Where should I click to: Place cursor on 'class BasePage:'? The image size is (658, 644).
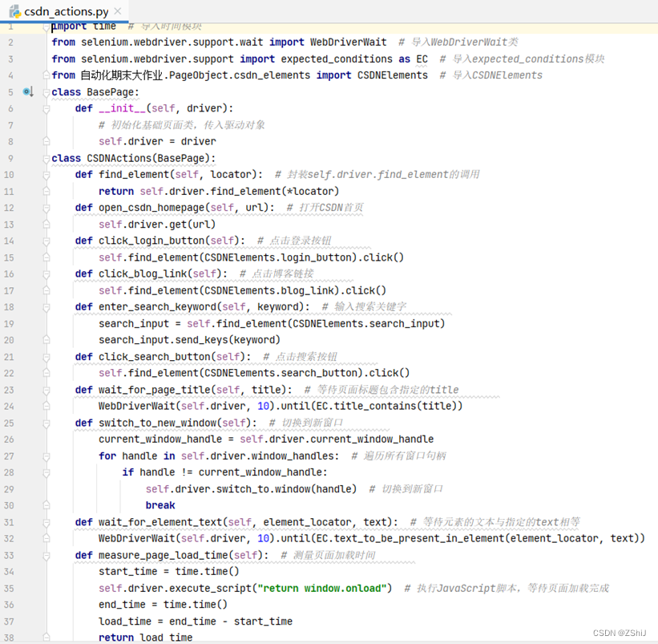pyautogui.click(x=95, y=92)
